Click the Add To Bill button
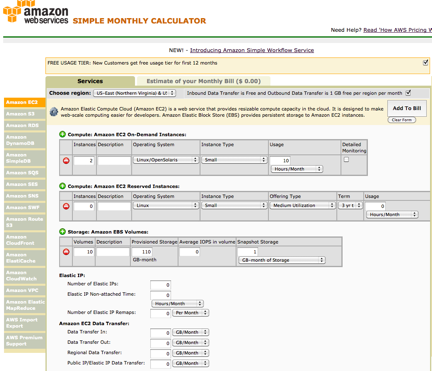 click(x=407, y=108)
